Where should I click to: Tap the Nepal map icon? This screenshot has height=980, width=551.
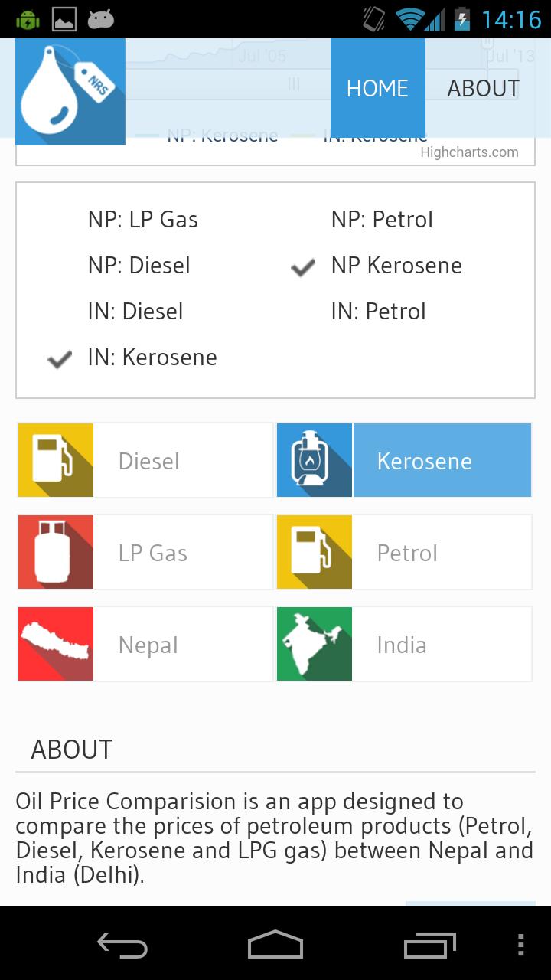(x=56, y=645)
